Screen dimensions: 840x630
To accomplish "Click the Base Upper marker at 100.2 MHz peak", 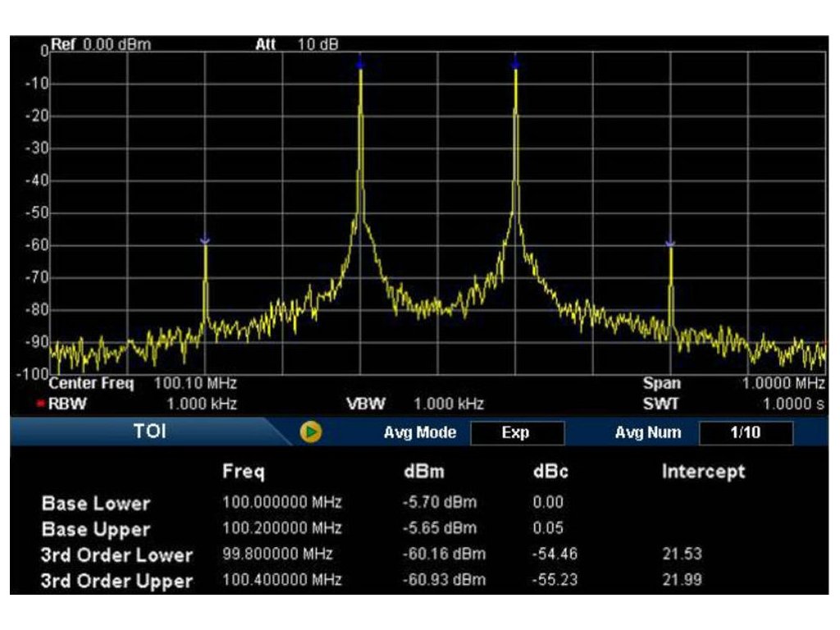I will (x=515, y=63).
